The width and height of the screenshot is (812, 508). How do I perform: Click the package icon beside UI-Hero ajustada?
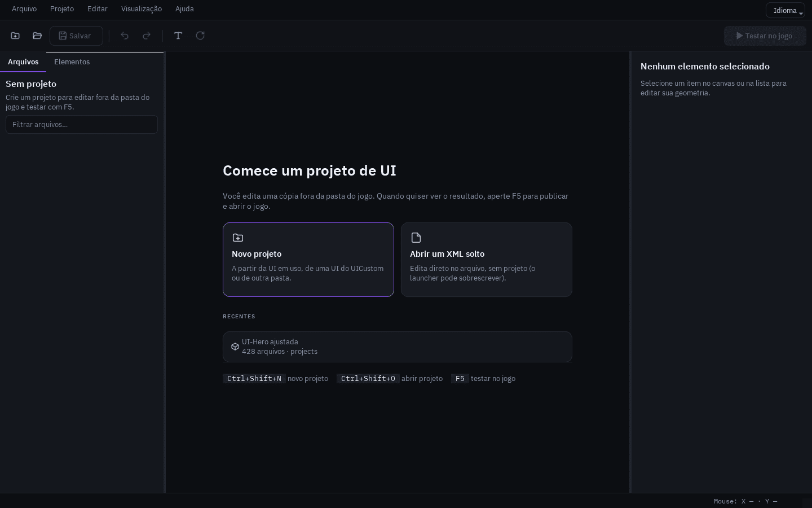(235, 347)
